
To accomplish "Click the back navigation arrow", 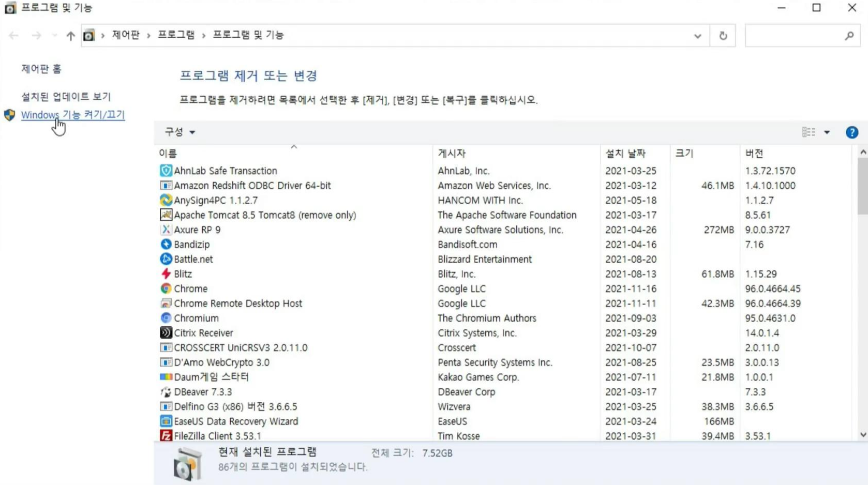I will pyautogui.click(x=13, y=35).
